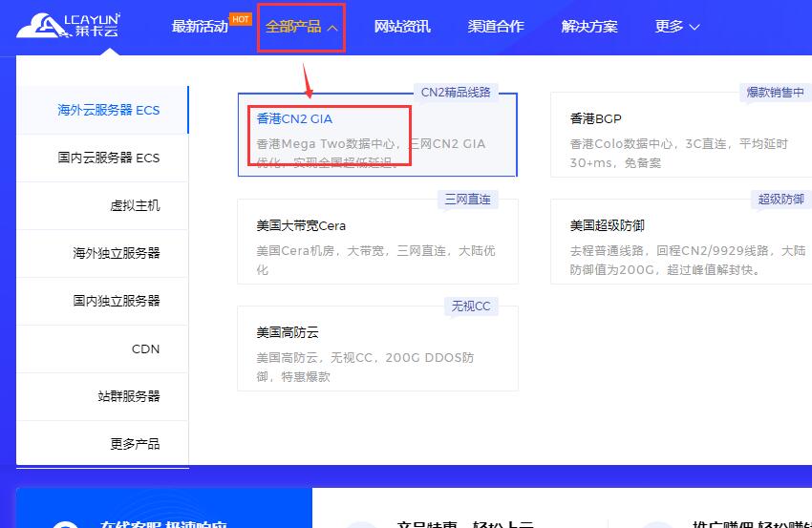Screen dimensions: 812x528
Task: Select 国内独立服务器 category
Action: pyautogui.click(x=102, y=301)
